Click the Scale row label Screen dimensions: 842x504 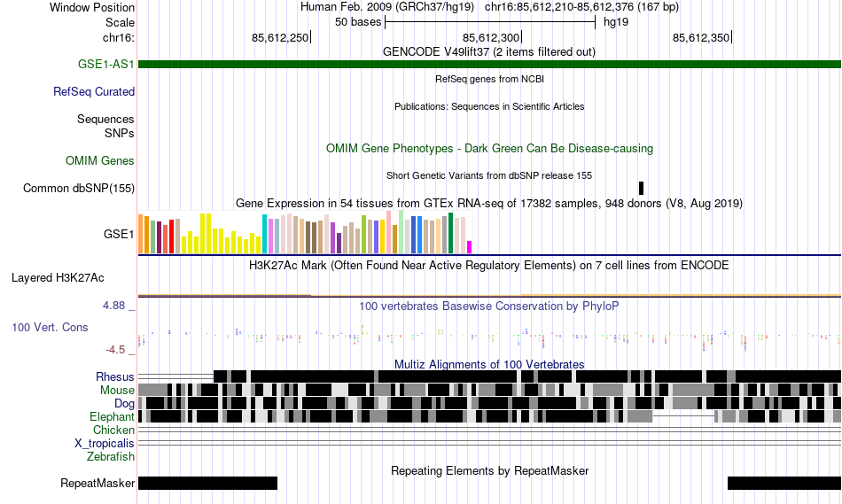120,22
